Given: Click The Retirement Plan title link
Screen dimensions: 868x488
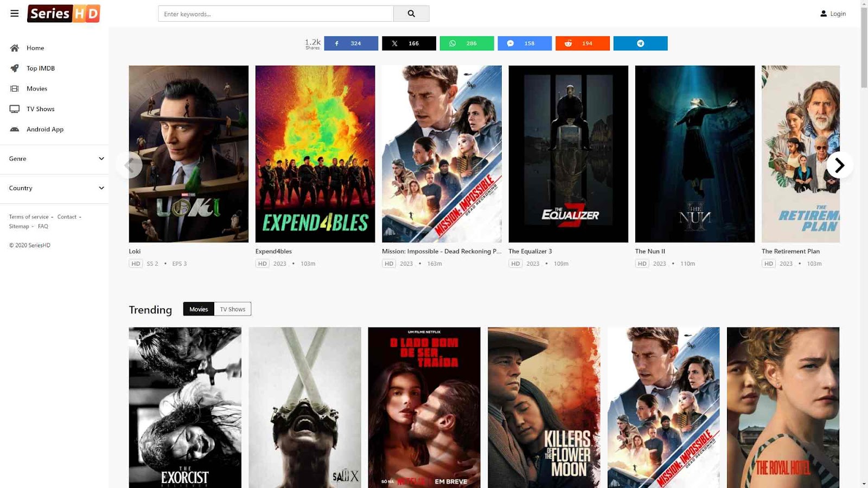Looking at the screenshot, I should tap(790, 251).
